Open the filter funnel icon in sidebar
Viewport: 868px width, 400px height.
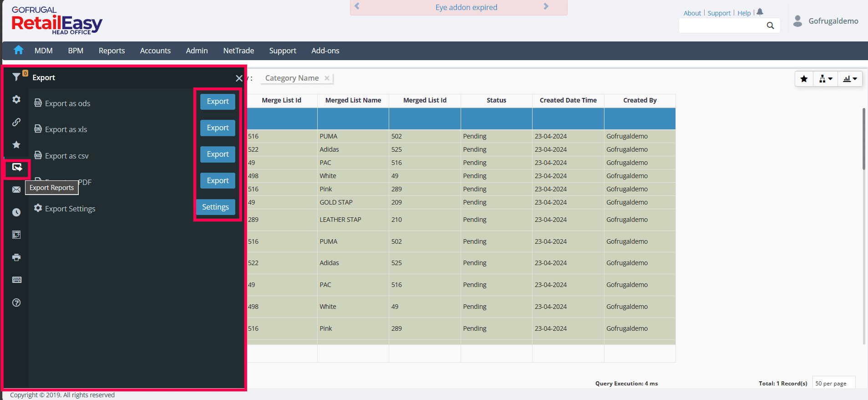(16, 77)
